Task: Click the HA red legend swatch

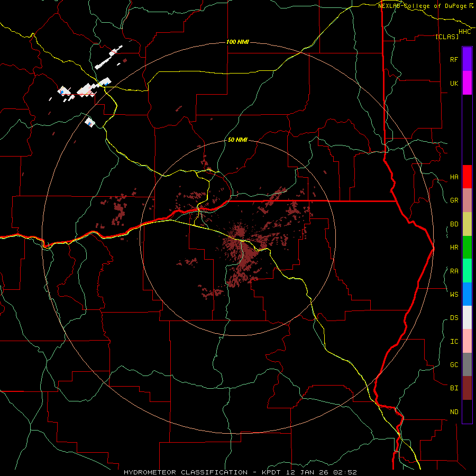Action: click(x=467, y=177)
